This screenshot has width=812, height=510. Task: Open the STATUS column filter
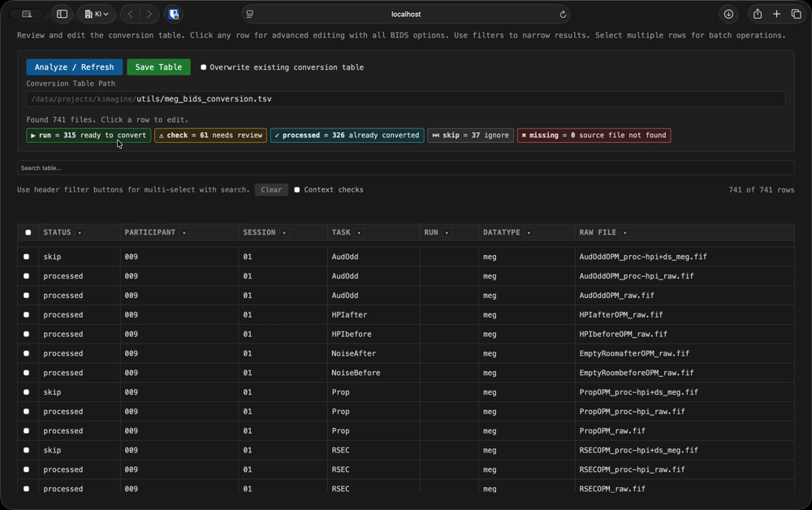coord(80,232)
